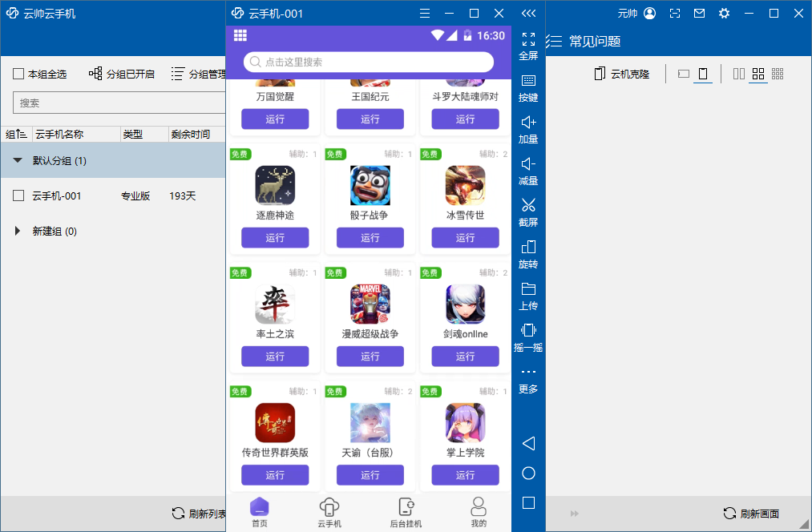Open the 首页 home tab

tap(260, 512)
